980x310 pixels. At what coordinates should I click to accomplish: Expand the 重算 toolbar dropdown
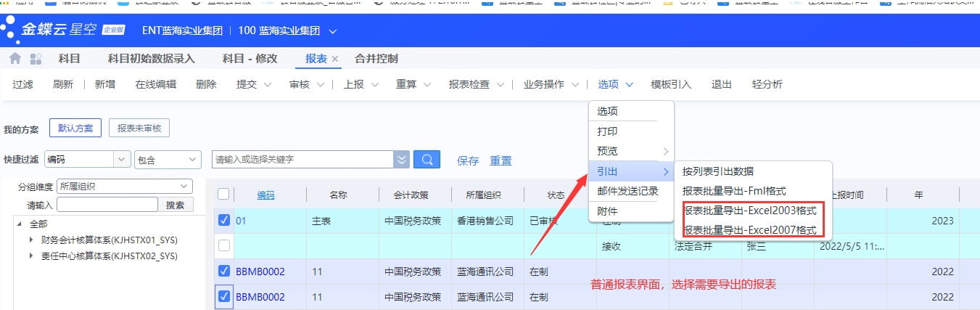[427, 84]
